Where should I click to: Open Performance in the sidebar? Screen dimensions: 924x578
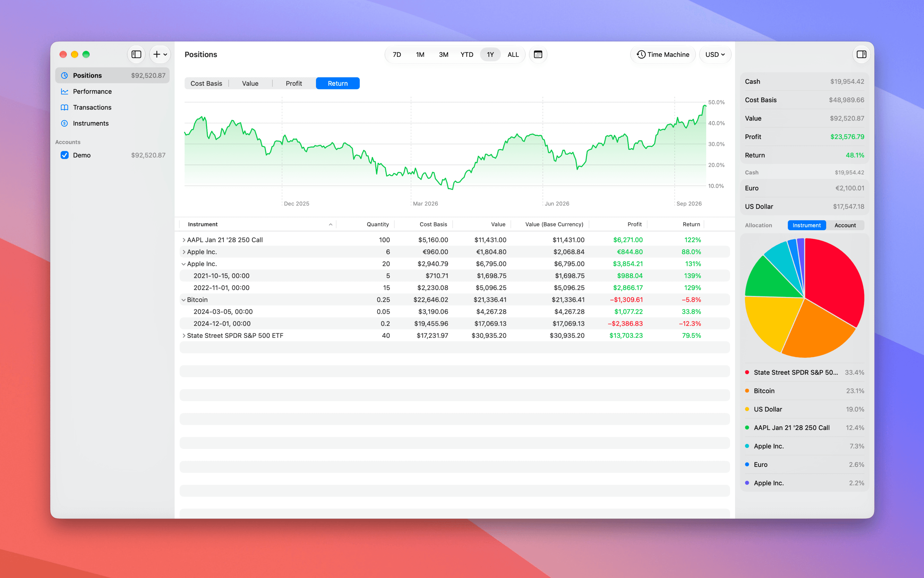[112, 92]
